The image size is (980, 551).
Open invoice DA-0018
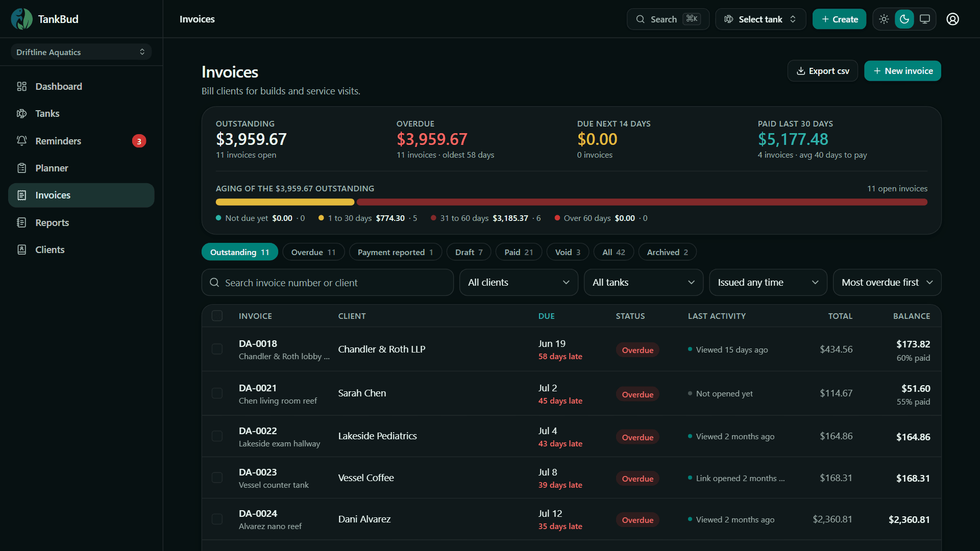pyautogui.click(x=258, y=343)
